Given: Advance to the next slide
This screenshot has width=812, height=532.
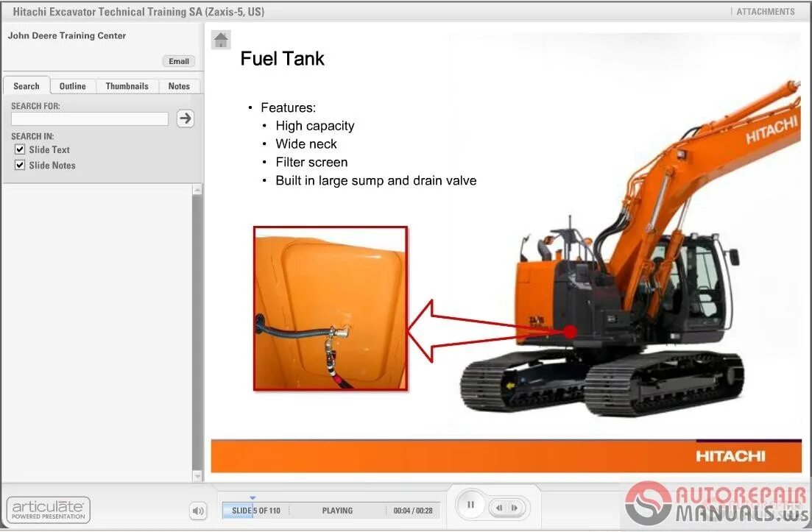Looking at the screenshot, I should (515, 508).
